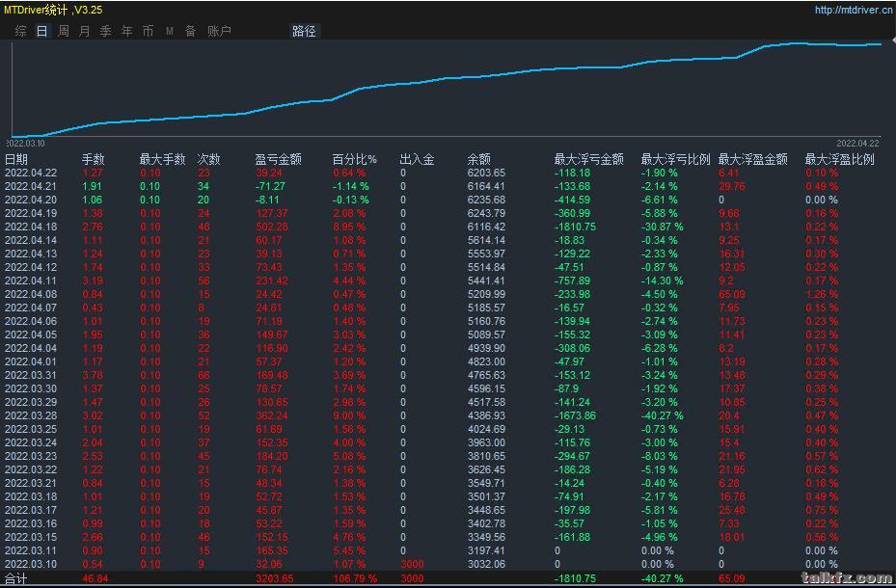The image size is (896, 588).
Task: Click the drawdown amount -757.89
Action: point(573,281)
